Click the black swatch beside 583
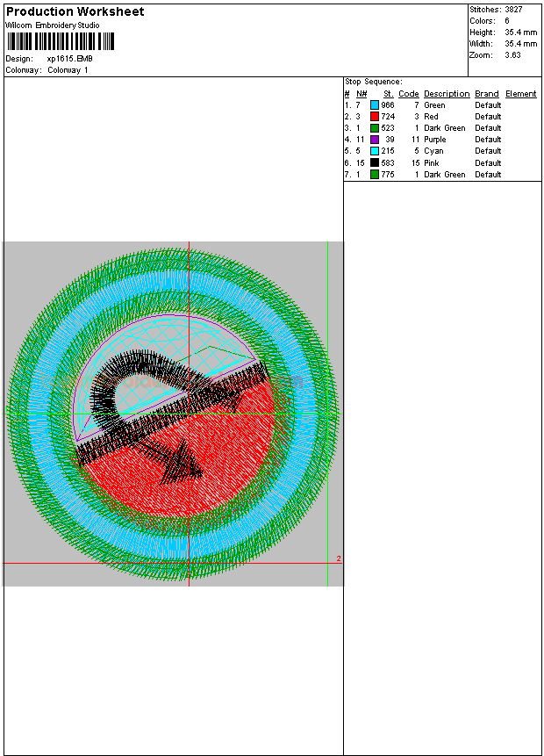The height and width of the screenshot is (756, 544). (375, 162)
